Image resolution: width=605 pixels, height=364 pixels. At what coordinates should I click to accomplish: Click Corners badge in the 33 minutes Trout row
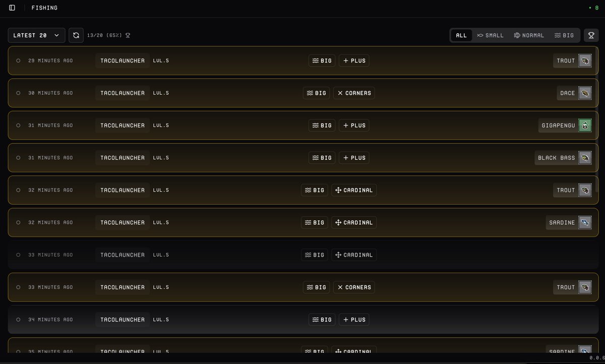pyautogui.click(x=354, y=287)
